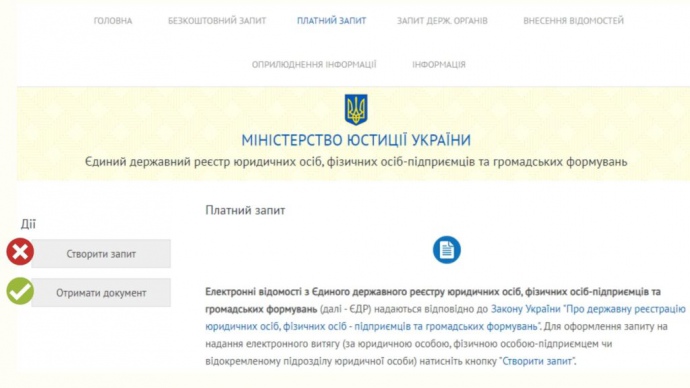This screenshot has width=690, height=388.
Task: Navigate to ОПРИЛЮДНЕННЯ ІНФОРМАЦІЇ
Action: (x=314, y=65)
